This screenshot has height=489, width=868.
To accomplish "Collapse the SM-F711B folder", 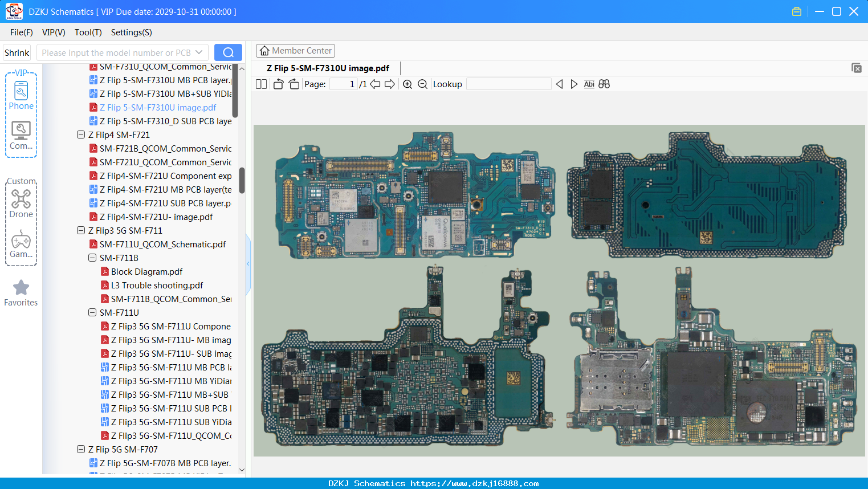I will (x=92, y=258).
